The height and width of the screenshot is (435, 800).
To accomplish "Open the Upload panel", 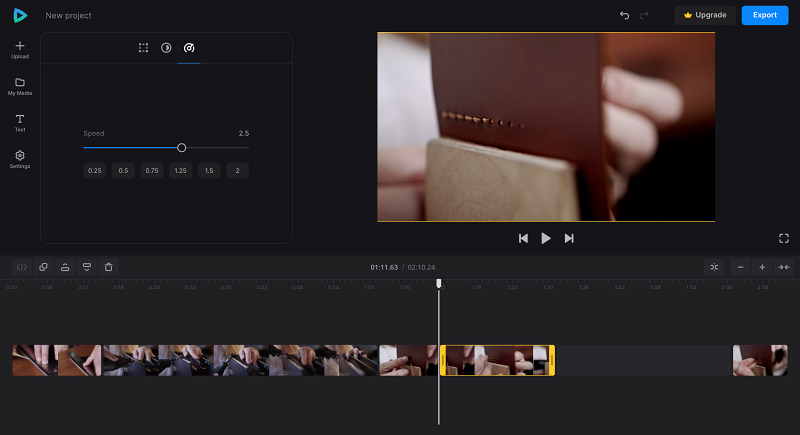I will tap(20, 50).
